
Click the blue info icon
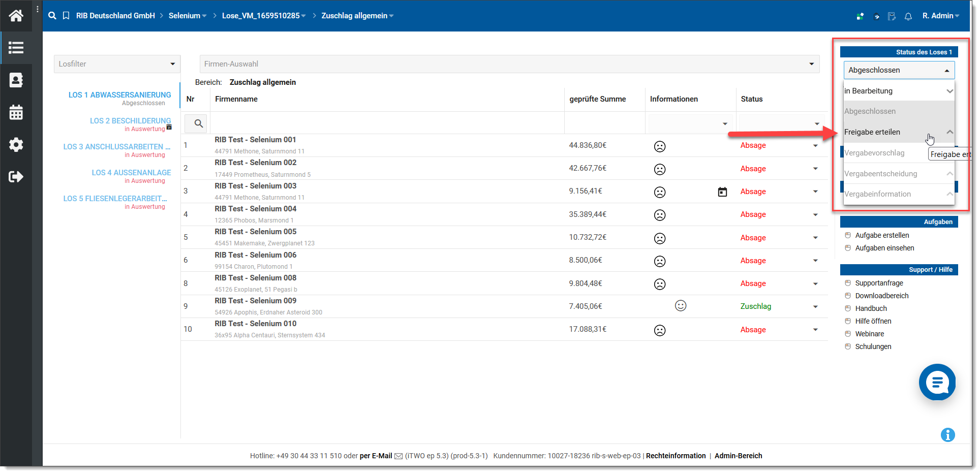pos(947,435)
